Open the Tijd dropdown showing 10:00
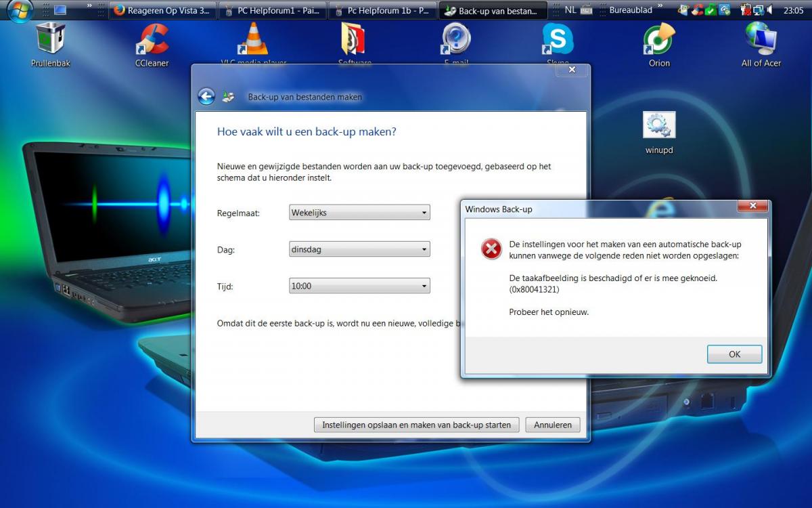812x508 pixels. [x=359, y=286]
